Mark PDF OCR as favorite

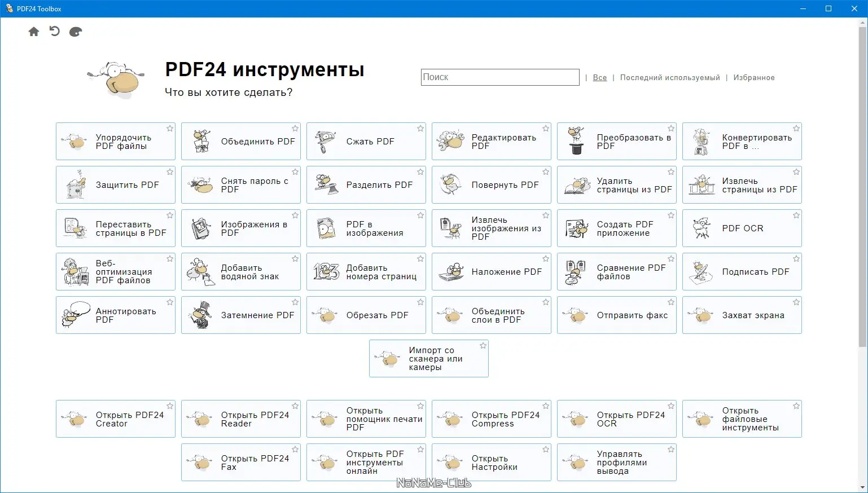point(796,215)
